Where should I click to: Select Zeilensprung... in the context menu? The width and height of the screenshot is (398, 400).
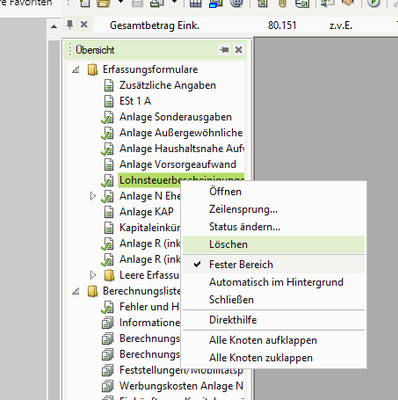(274, 209)
